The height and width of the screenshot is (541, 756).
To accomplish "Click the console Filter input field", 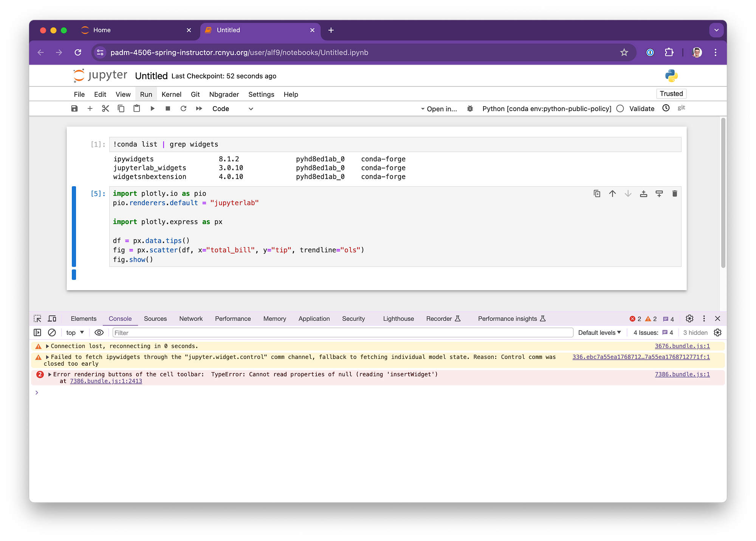I will click(342, 332).
